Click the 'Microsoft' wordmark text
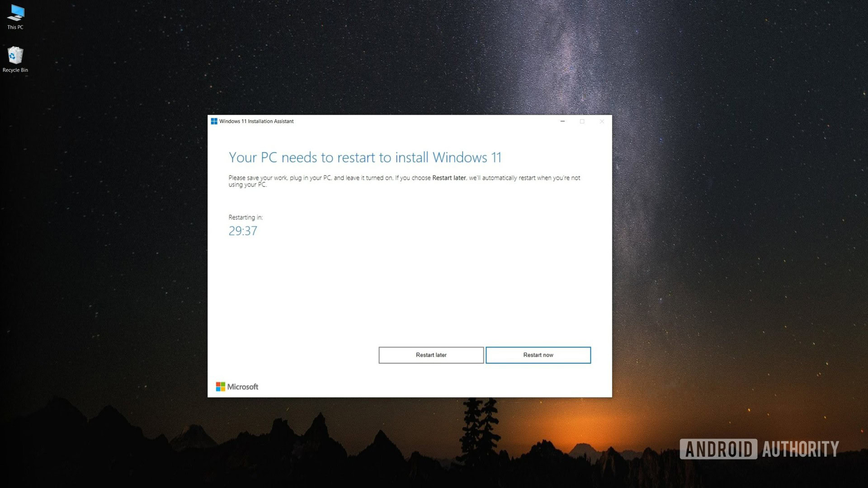The image size is (868, 488). tap(243, 387)
